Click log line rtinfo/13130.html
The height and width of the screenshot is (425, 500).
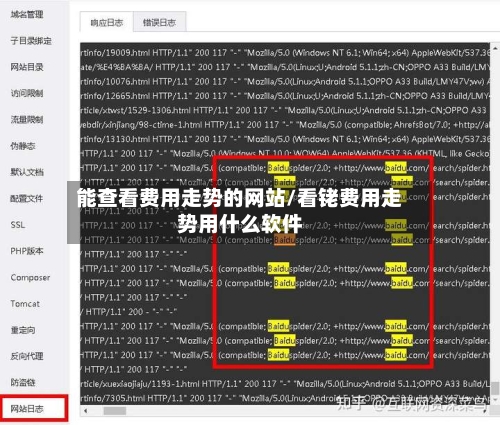click(x=285, y=139)
